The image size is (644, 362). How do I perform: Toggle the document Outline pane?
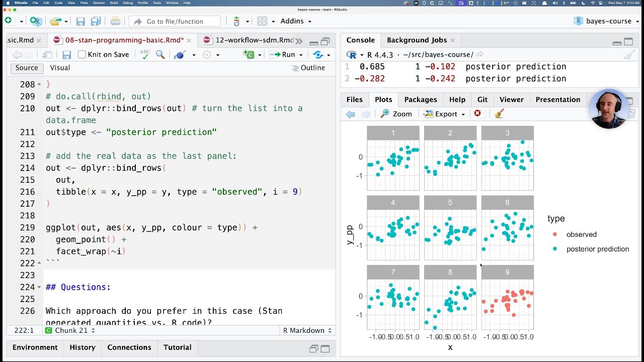308,68
